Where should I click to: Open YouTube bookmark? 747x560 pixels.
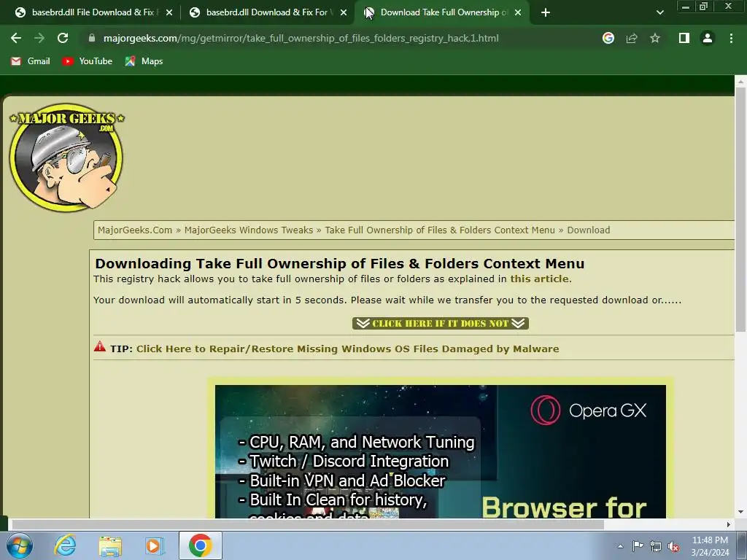pyautogui.click(x=88, y=61)
